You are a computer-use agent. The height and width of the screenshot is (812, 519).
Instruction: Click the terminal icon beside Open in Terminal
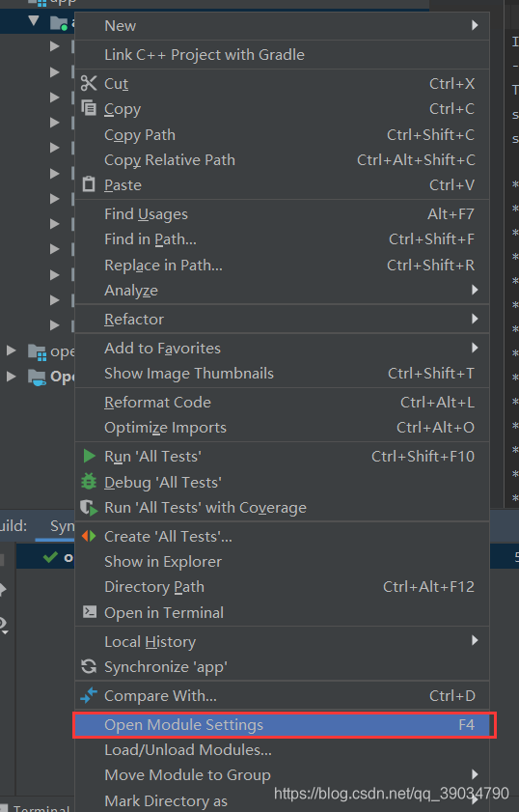click(90, 612)
